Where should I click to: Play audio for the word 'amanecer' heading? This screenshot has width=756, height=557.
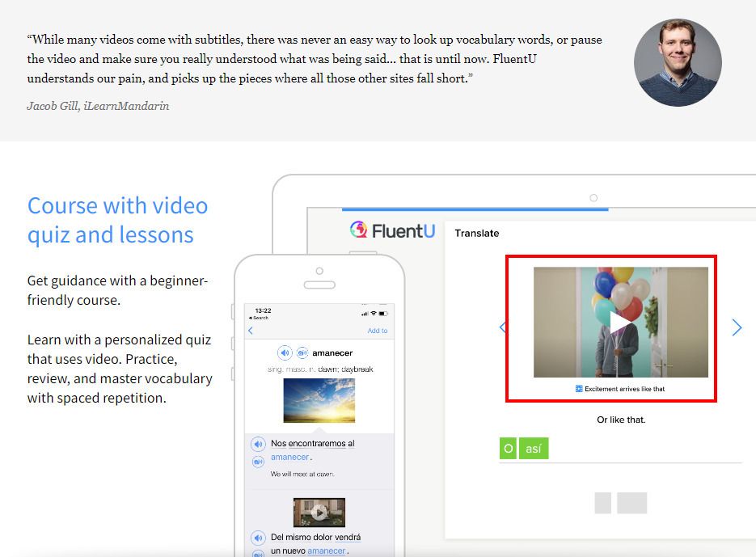point(285,353)
